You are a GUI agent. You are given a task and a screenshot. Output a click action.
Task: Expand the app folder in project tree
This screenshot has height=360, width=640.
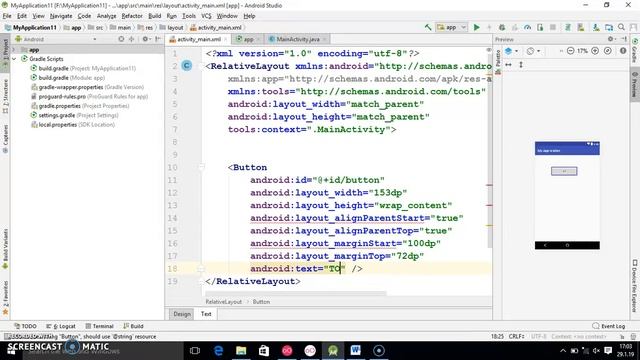click(14, 49)
